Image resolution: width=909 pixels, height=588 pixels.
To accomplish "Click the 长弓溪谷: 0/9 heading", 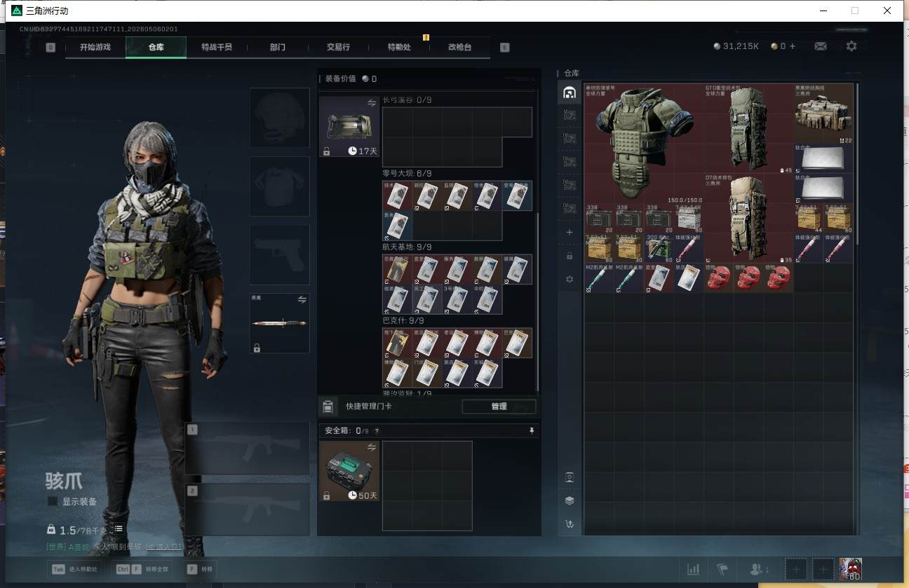I will click(407, 100).
